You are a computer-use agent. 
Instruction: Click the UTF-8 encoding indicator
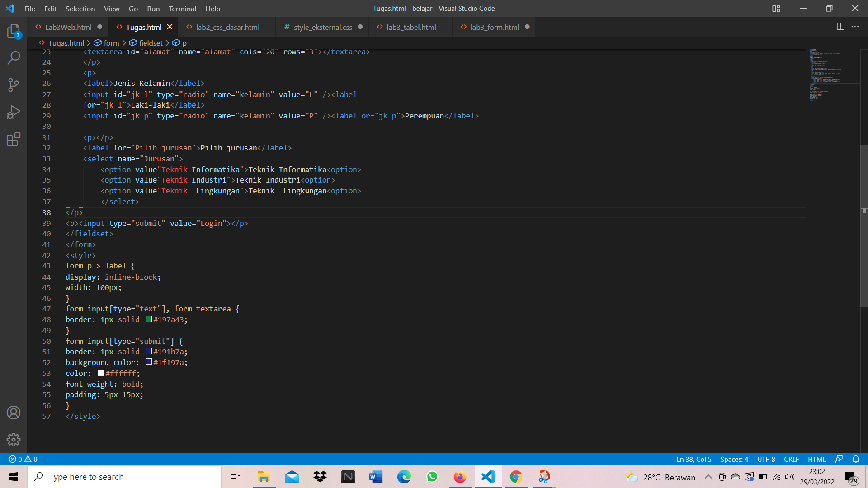(766, 459)
